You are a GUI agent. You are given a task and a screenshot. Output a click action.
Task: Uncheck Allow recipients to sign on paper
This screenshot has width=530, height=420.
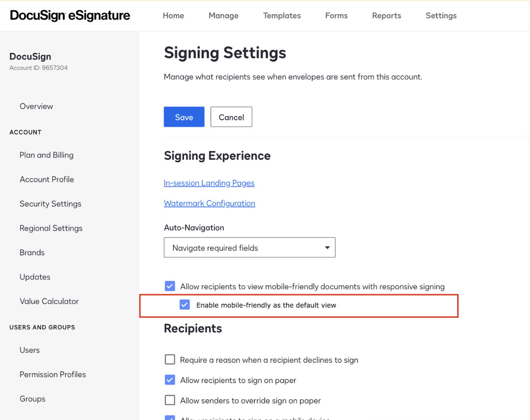point(170,380)
